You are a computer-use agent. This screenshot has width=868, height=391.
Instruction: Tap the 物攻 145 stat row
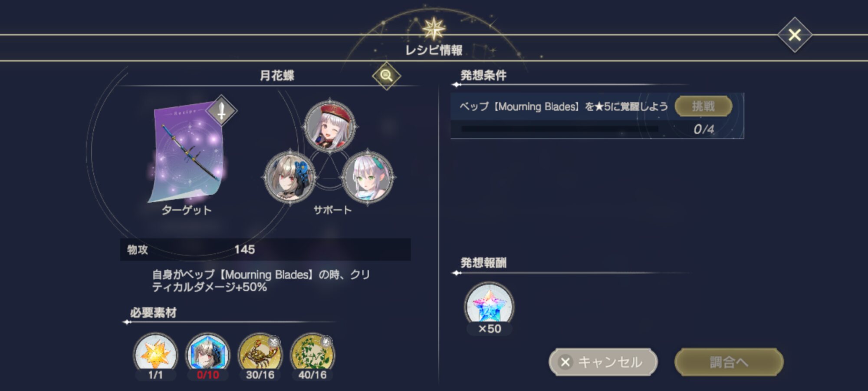click(265, 249)
